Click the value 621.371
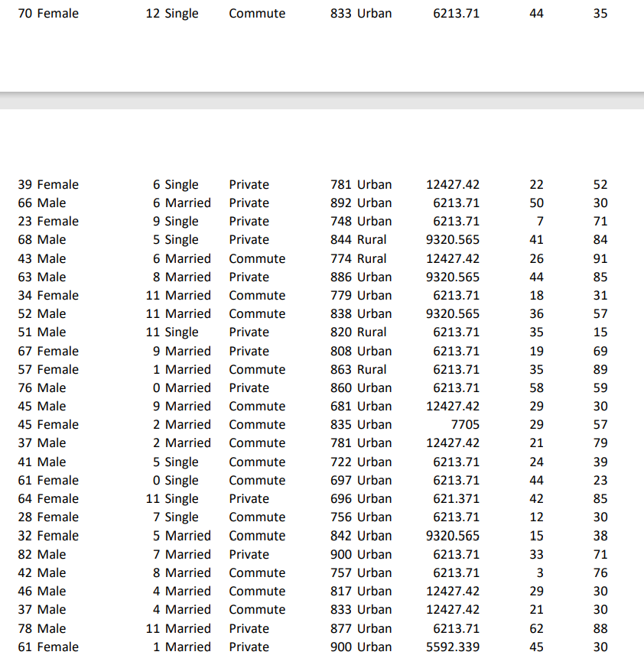Screen dimensions: 644x655 click(x=457, y=498)
